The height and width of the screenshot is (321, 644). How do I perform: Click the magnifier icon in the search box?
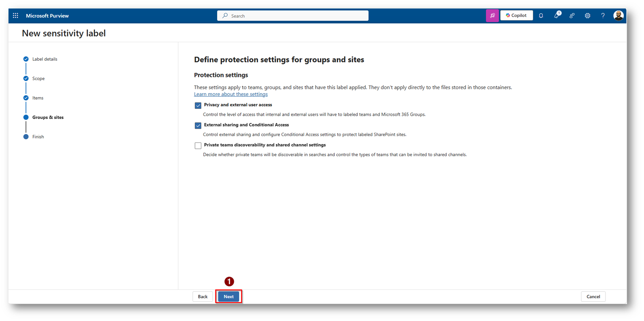click(225, 16)
